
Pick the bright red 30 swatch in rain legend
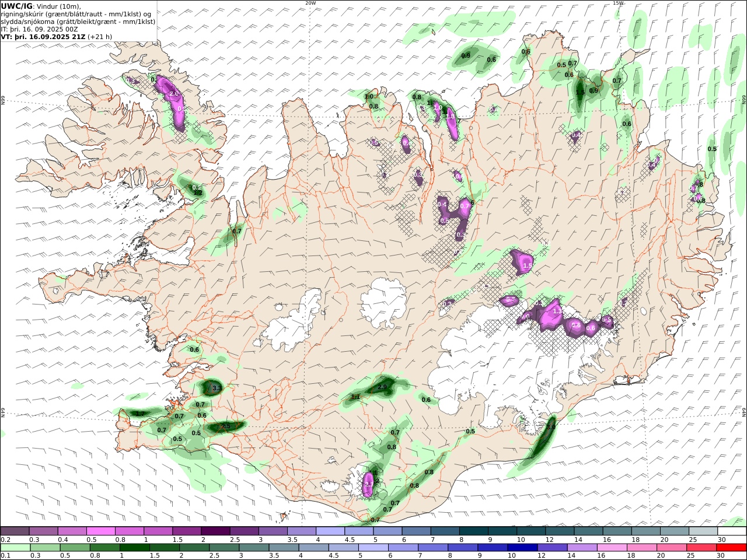(x=731, y=548)
